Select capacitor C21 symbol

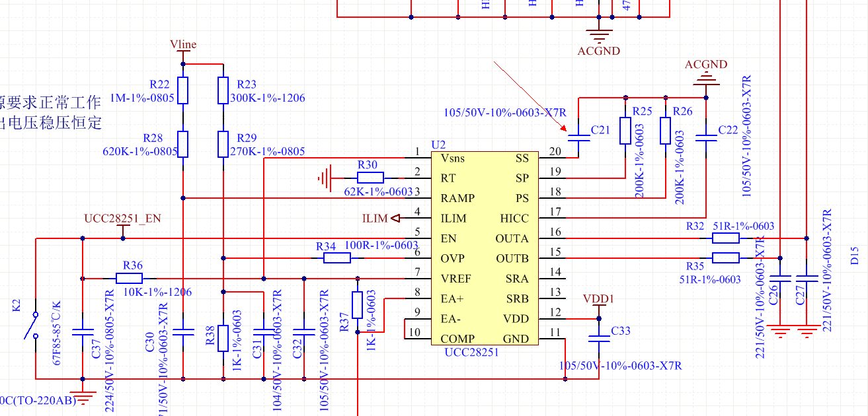click(579, 137)
